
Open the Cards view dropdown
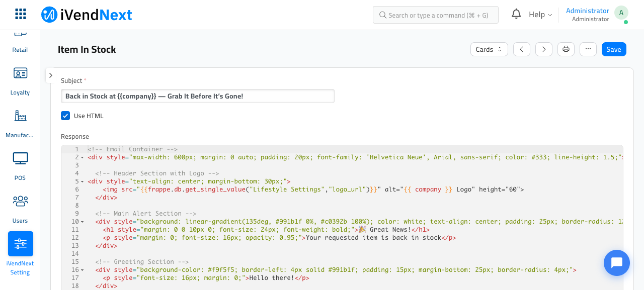click(x=489, y=49)
